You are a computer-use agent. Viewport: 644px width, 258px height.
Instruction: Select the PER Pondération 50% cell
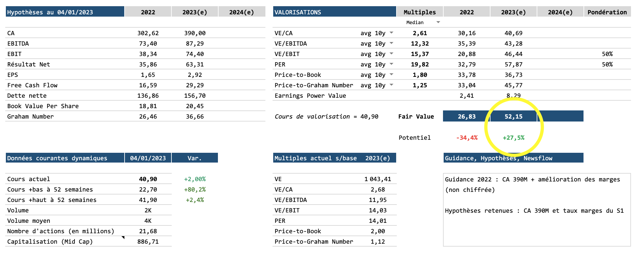pyautogui.click(x=607, y=64)
